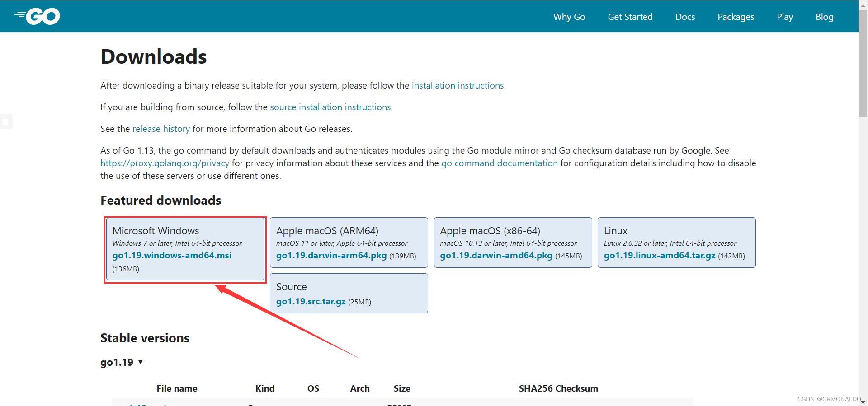Open the Play navigation item
Screen dimensions: 868x406
point(785,17)
